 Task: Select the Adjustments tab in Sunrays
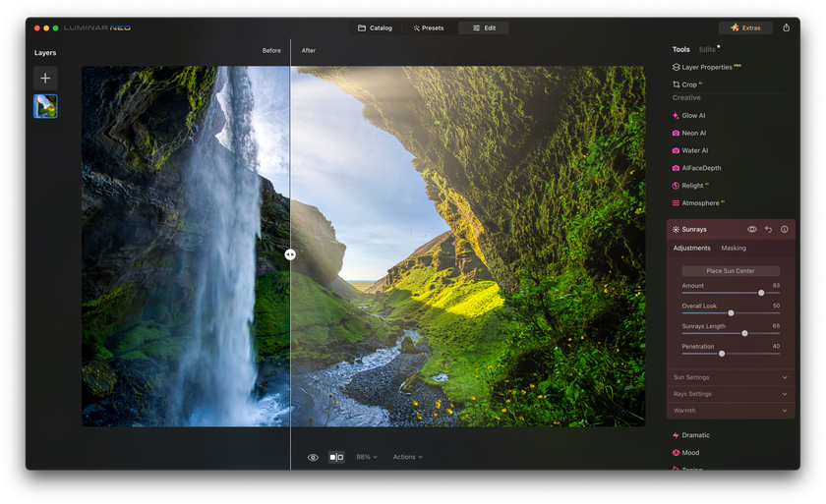coord(691,248)
